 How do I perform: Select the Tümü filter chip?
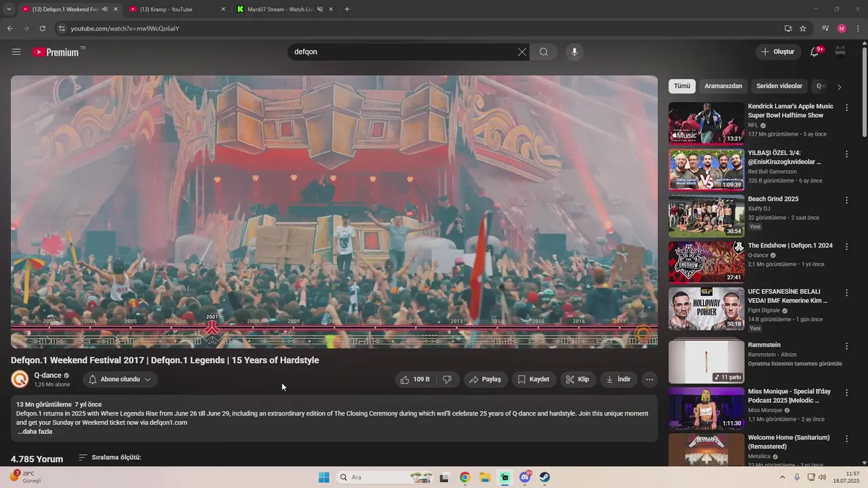682,86
